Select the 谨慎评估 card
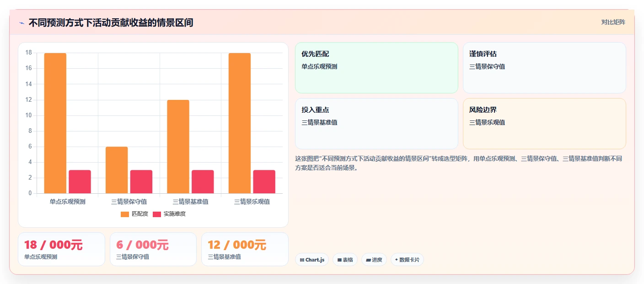 (544, 68)
